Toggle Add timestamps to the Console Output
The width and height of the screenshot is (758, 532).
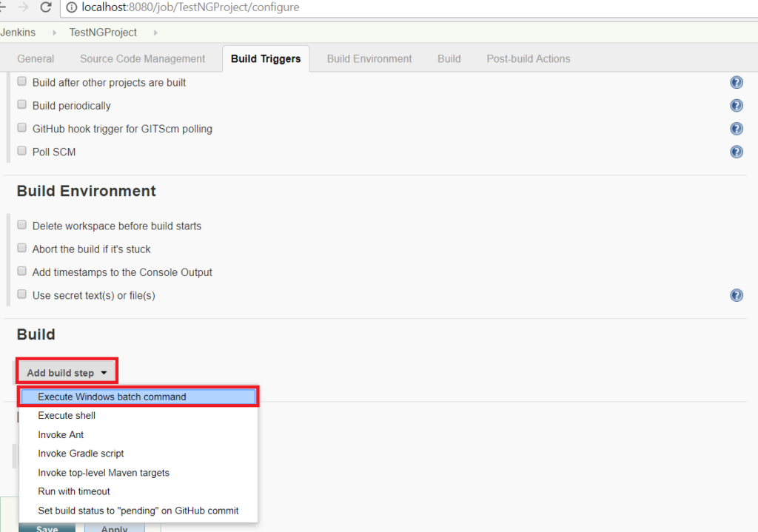tap(22, 272)
